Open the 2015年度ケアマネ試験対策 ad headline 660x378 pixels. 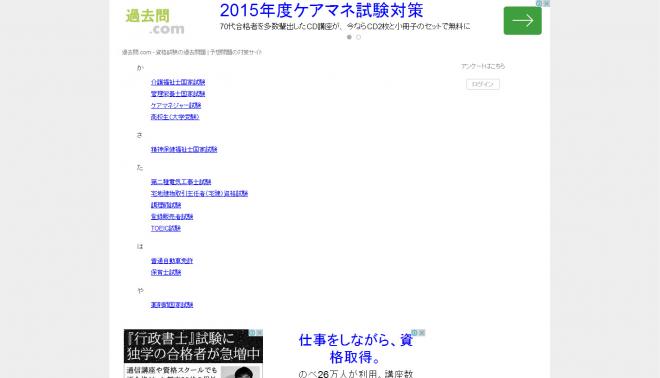pos(321,11)
